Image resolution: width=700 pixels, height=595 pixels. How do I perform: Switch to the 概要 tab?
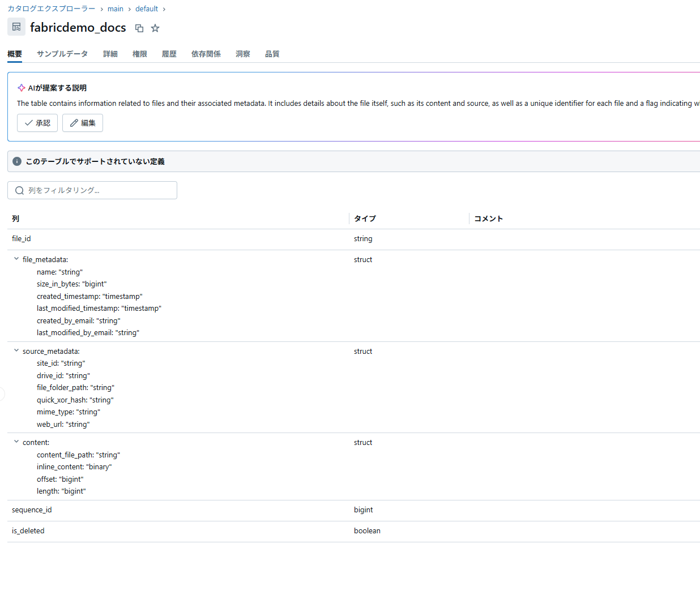[15, 54]
